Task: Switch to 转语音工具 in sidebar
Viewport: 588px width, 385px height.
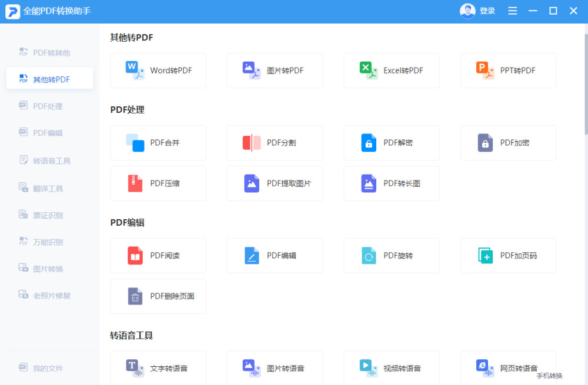Action: [49, 160]
